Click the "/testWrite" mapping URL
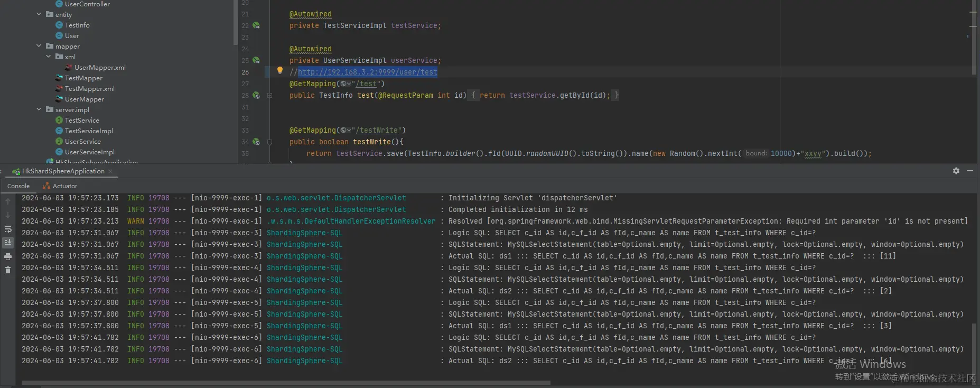This screenshot has width=980, height=388. point(377,130)
